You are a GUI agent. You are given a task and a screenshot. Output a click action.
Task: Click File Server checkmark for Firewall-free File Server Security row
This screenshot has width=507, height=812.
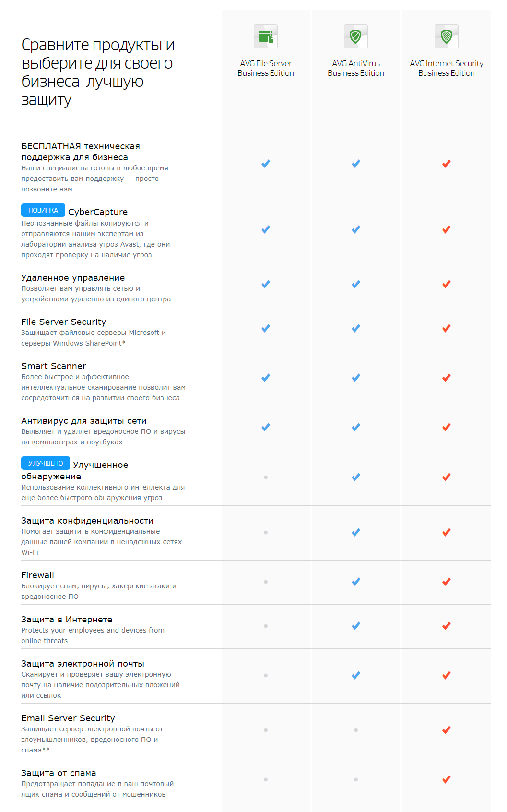pyautogui.click(x=266, y=328)
